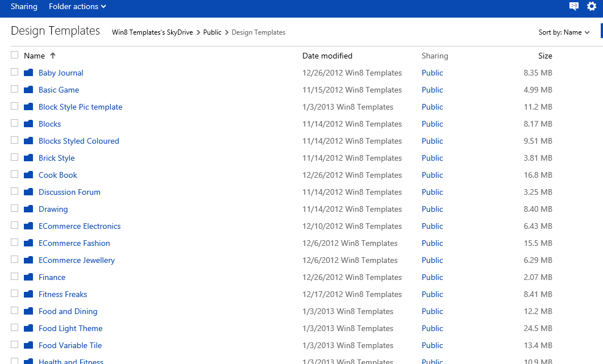Expand the Folder actions dropdown
Screen dimensions: 603x364
77,7
